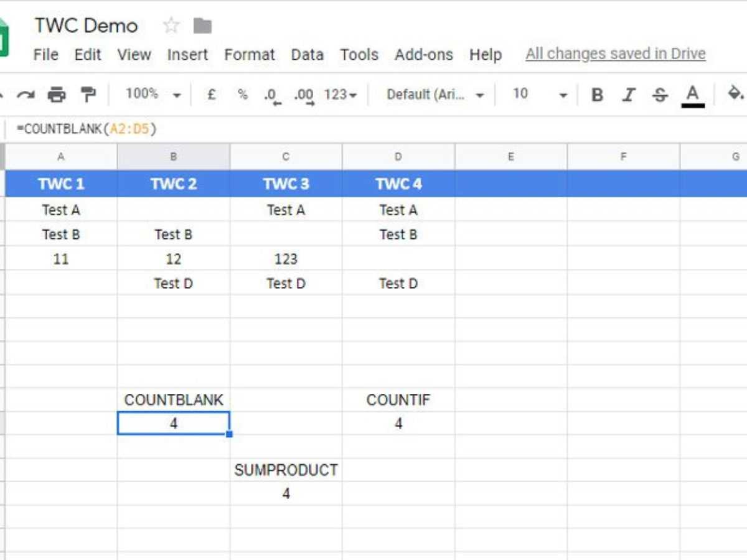Toggle strikethrough formatting

click(660, 95)
